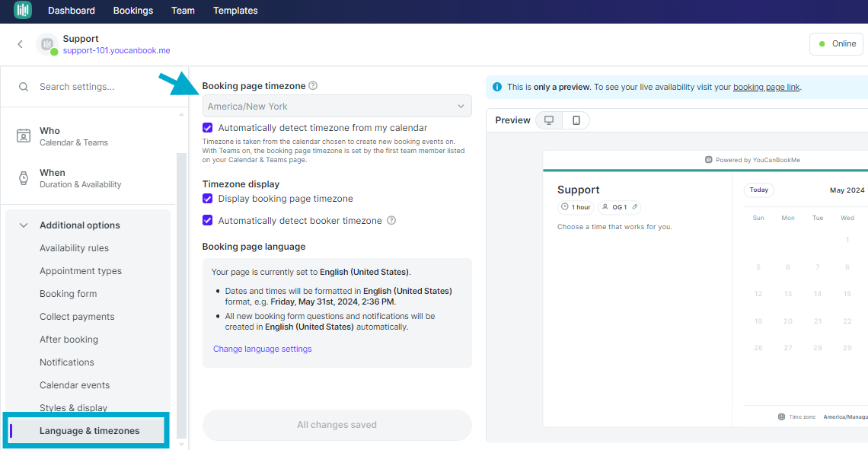Toggle Automatically detect booker timezone checkbox
Image resolution: width=868 pixels, height=450 pixels.
[208, 220]
